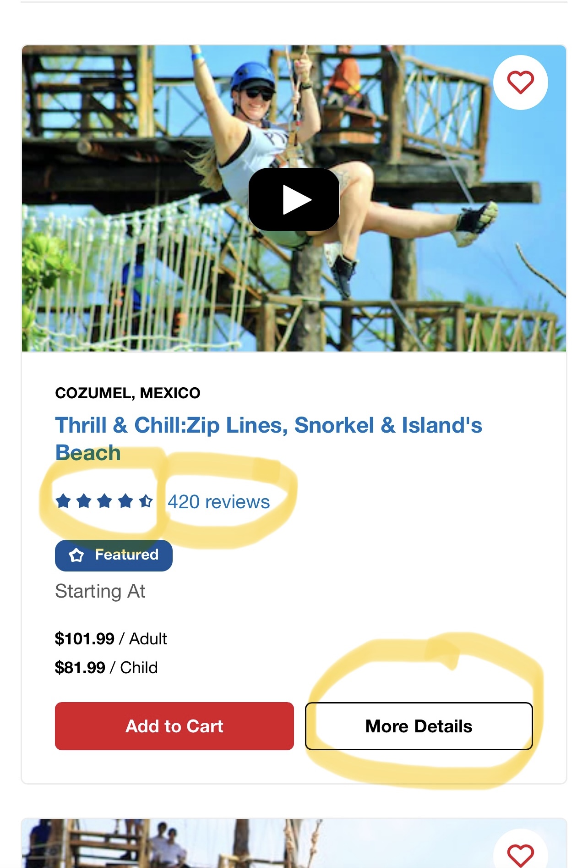This screenshot has height=868, width=588.
Task: Click the second star in the rating
Action: tap(84, 501)
